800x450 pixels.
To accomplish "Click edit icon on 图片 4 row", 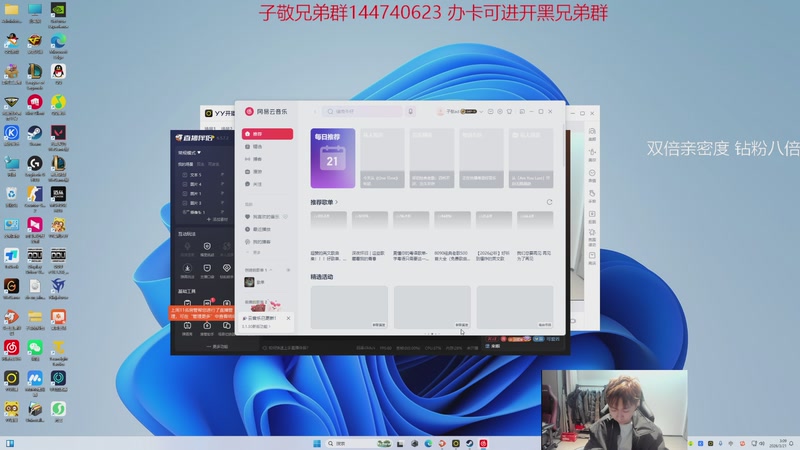I will coord(222,184).
